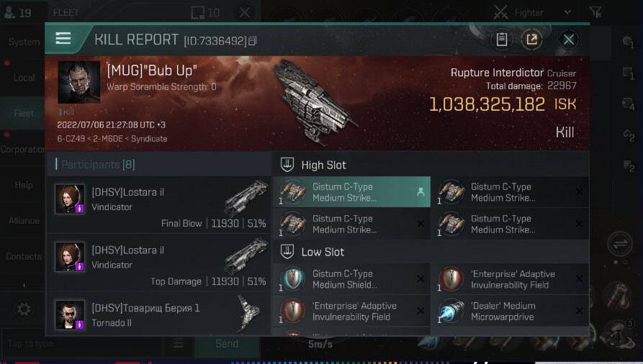
Task: Open the "Bub Up" pilot portrait
Action: click(x=78, y=82)
